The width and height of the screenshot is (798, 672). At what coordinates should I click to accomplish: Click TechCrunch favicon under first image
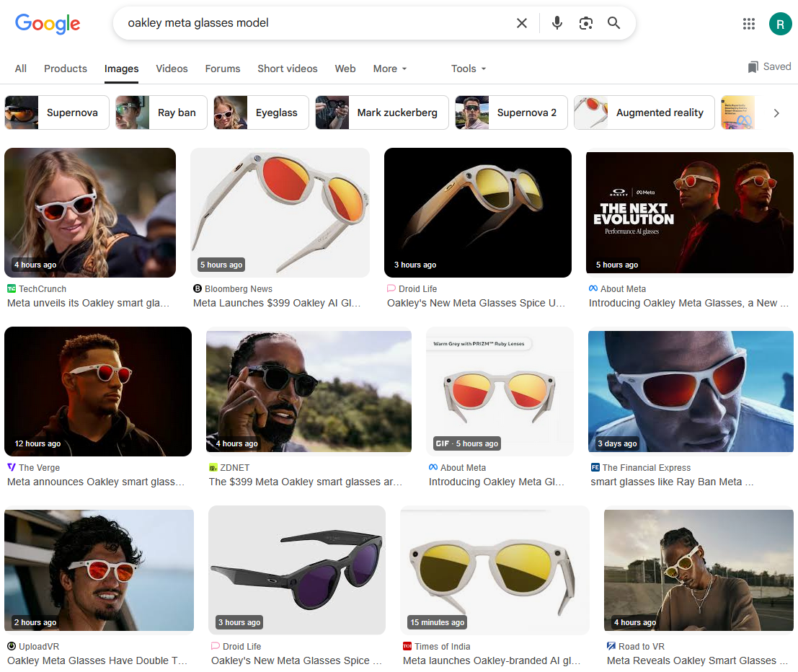[12, 288]
